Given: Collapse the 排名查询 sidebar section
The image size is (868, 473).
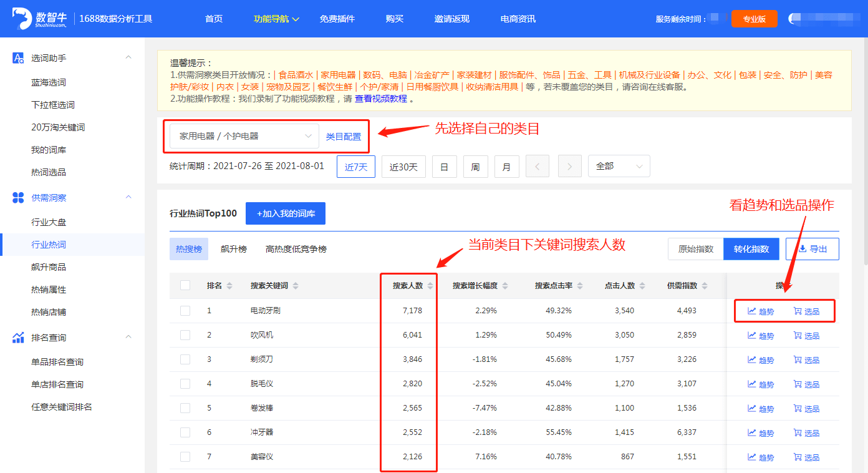Looking at the screenshot, I should pos(128,337).
